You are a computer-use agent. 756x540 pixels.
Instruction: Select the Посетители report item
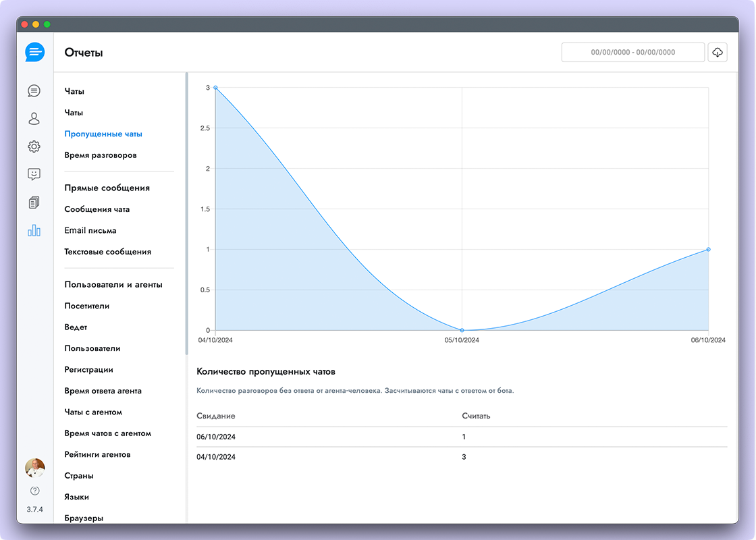tap(87, 306)
